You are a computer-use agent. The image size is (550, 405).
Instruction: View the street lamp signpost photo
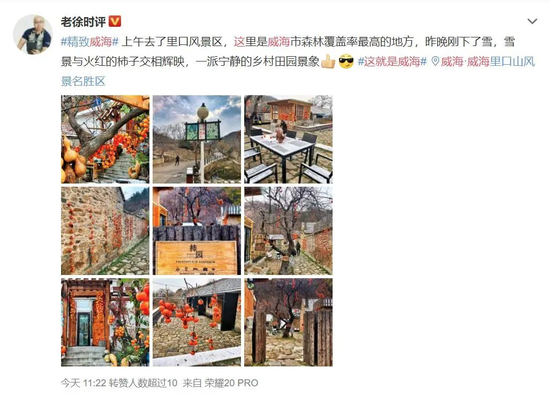click(x=197, y=139)
